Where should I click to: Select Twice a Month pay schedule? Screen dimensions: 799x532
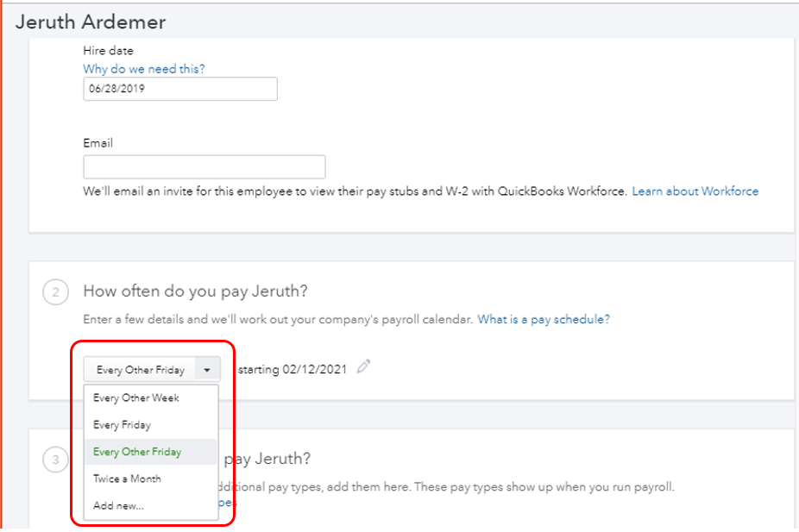(127, 479)
